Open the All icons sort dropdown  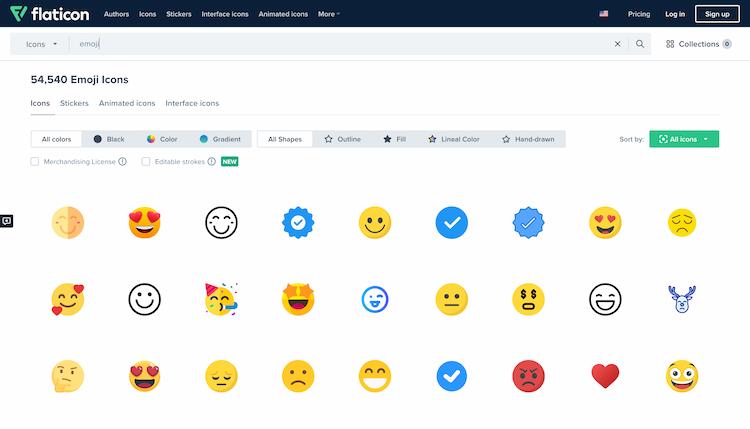click(x=684, y=139)
